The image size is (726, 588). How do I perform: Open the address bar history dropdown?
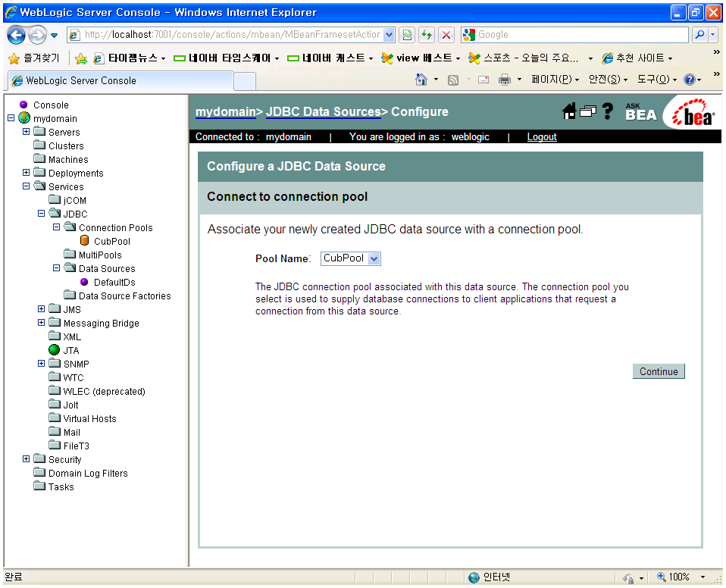point(389,35)
